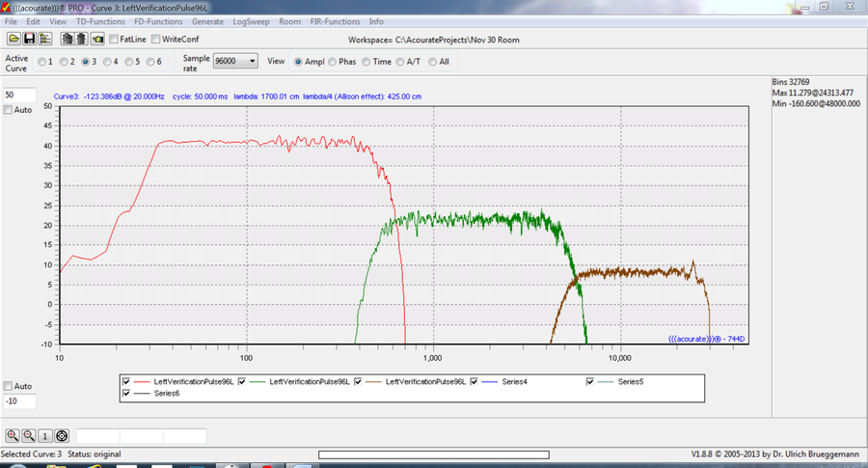Open the Info menu
The image size is (868, 468).
coord(376,21)
